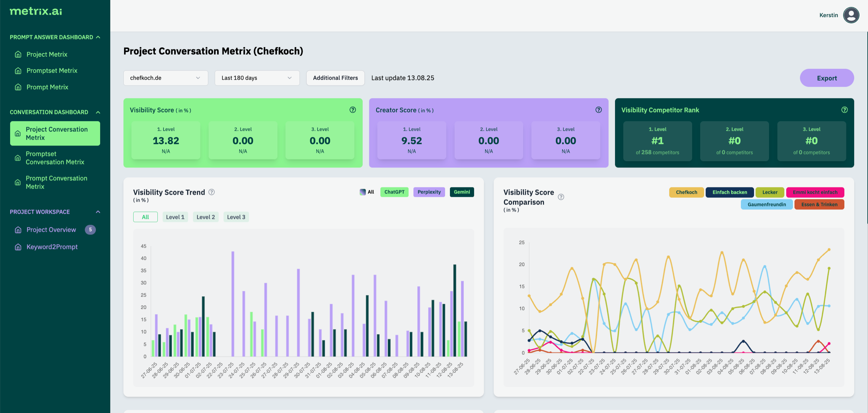
Task: Select the Level 1 tab
Action: click(175, 217)
